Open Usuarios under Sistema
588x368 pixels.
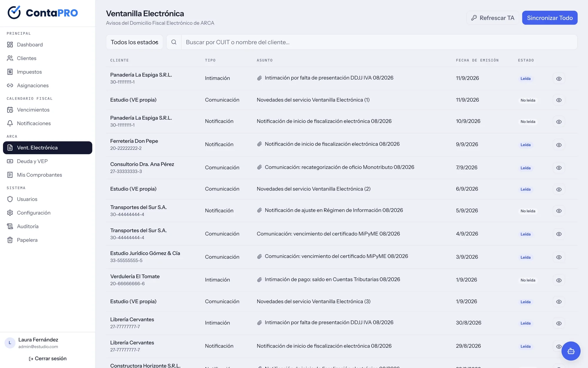pyautogui.click(x=48, y=199)
